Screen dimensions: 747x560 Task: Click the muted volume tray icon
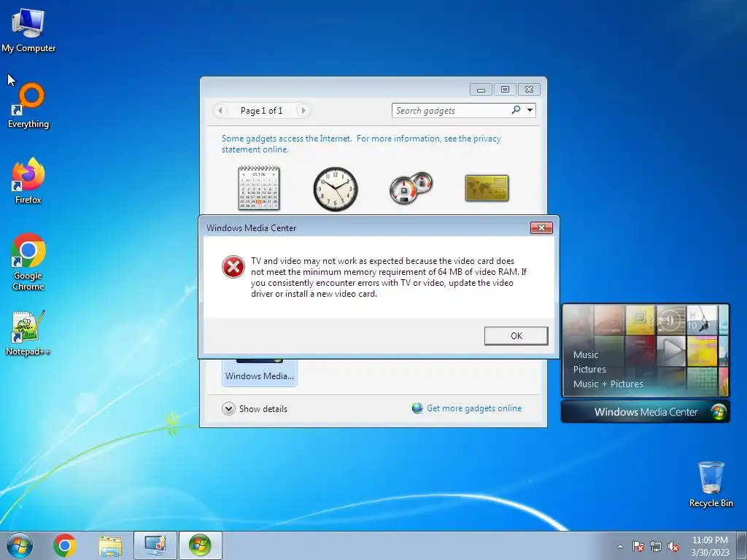click(673, 547)
